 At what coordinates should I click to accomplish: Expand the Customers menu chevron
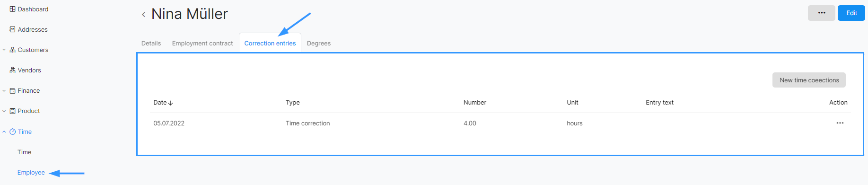coord(4,50)
